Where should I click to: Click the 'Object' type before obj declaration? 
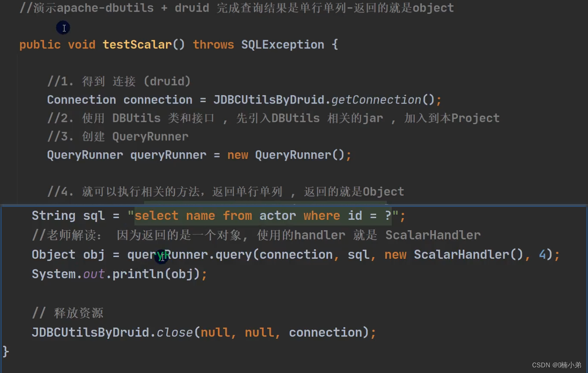click(53, 254)
